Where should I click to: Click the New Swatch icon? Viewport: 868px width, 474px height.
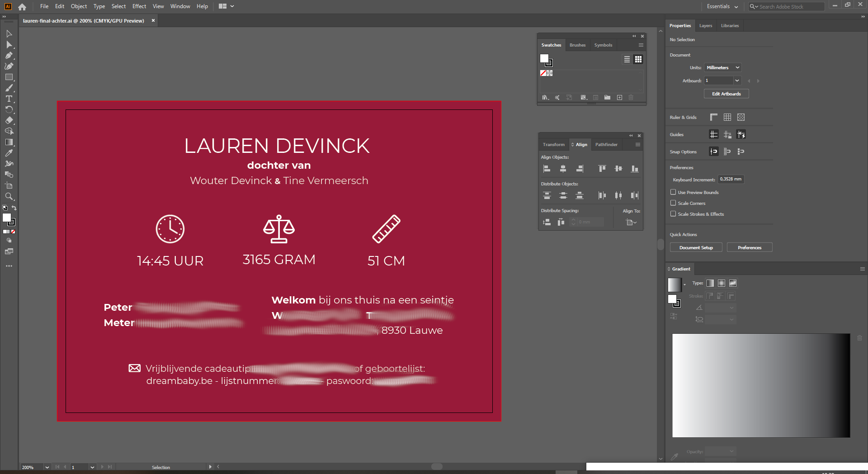click(620, 97)
